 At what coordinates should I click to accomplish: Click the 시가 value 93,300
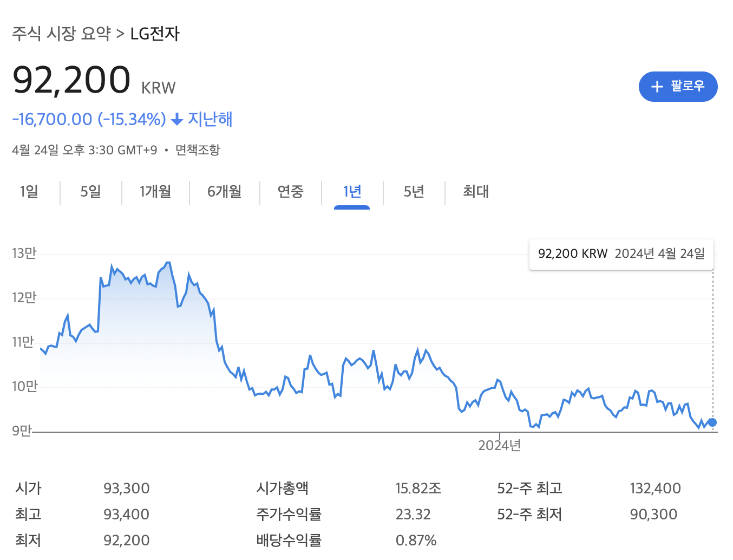pos(127,489)
